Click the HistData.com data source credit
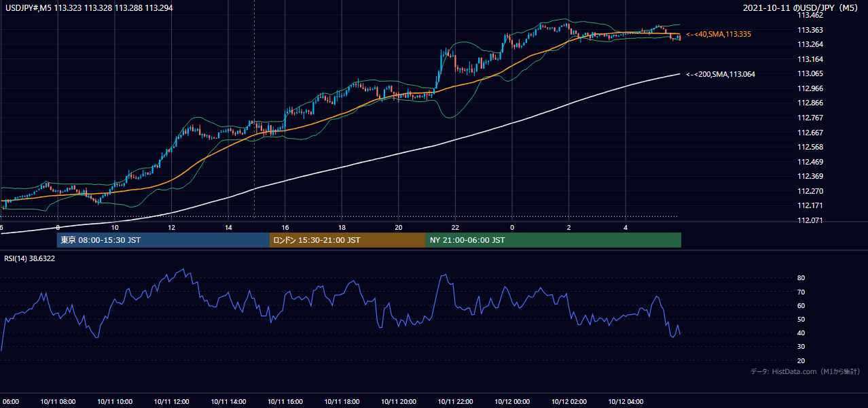868x408 pixels. [806, 371]
